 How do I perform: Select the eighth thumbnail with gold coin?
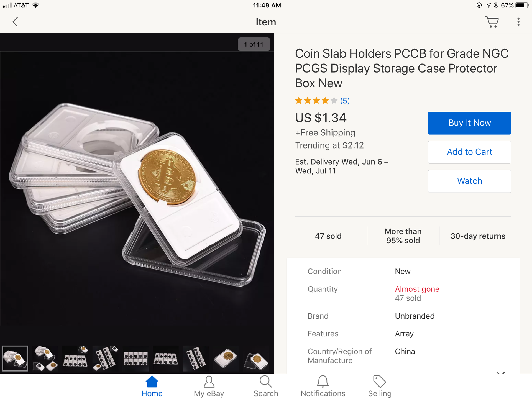pyautogui.click(x=226, y=358)
